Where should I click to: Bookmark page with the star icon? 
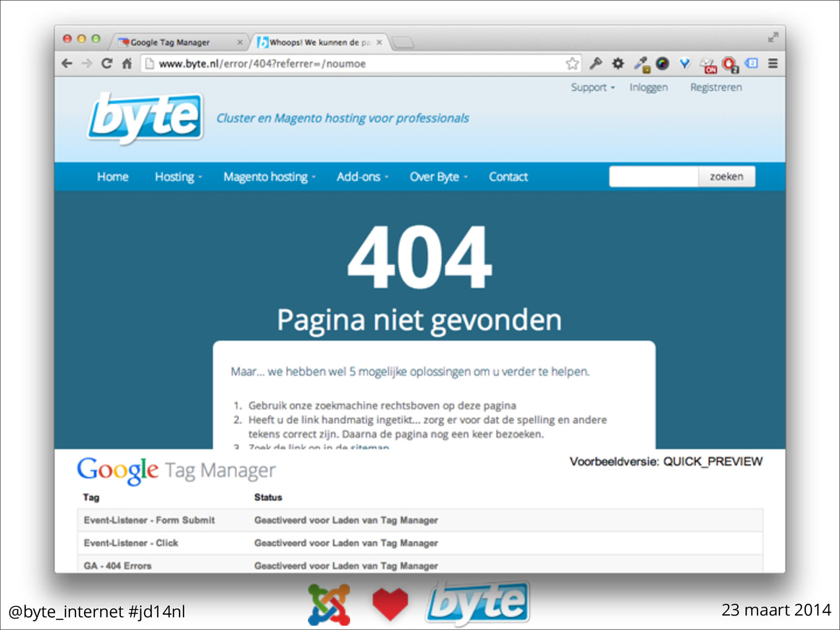(x=572, y=64)
